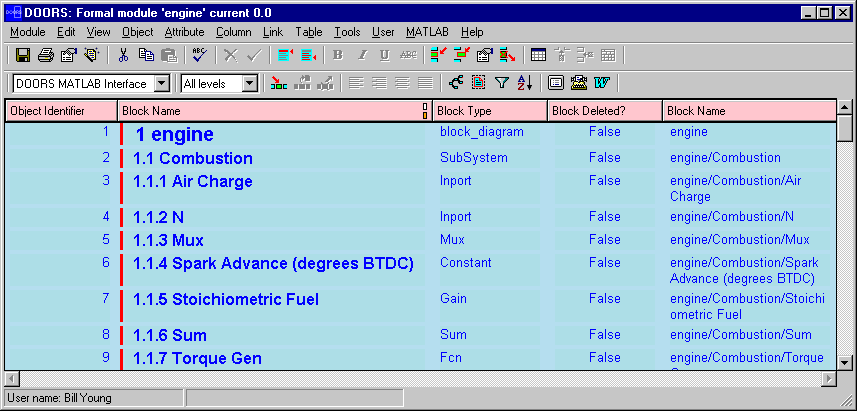Select the '1.1.7 Torque Gen' object
Viewport: 857px width, 411px height.
(x=197, y=359)
